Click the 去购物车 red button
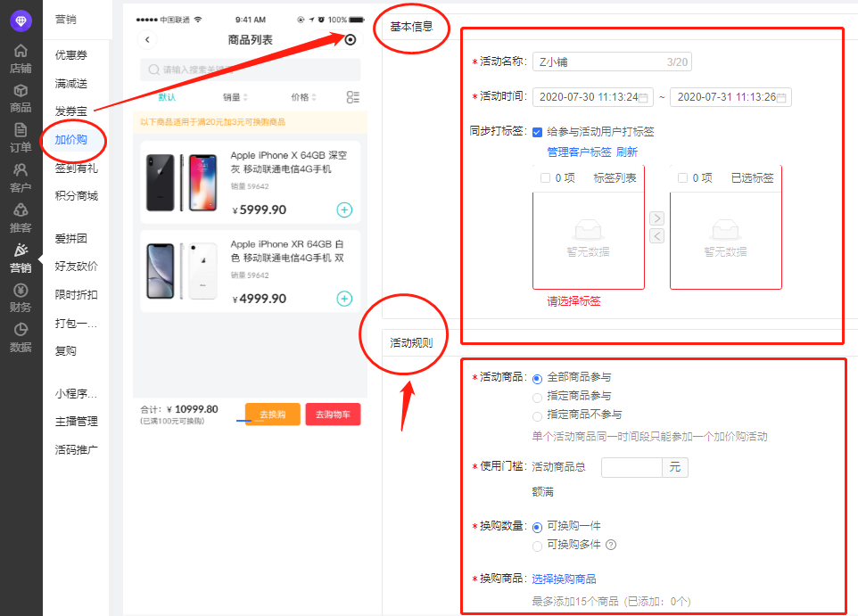The width and height of the screenshot is (858, 616). point(333,415)
